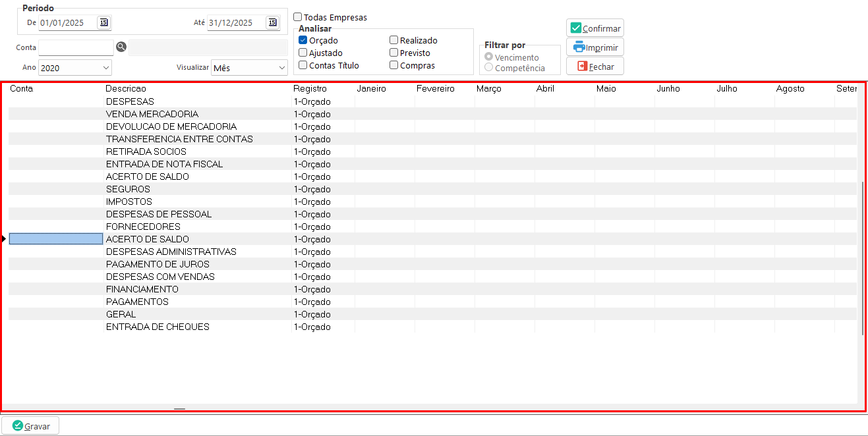Open the Visualizar Mês dropdown
The height and width of the screenshot is (436, 868).
(x=281, y=68)
